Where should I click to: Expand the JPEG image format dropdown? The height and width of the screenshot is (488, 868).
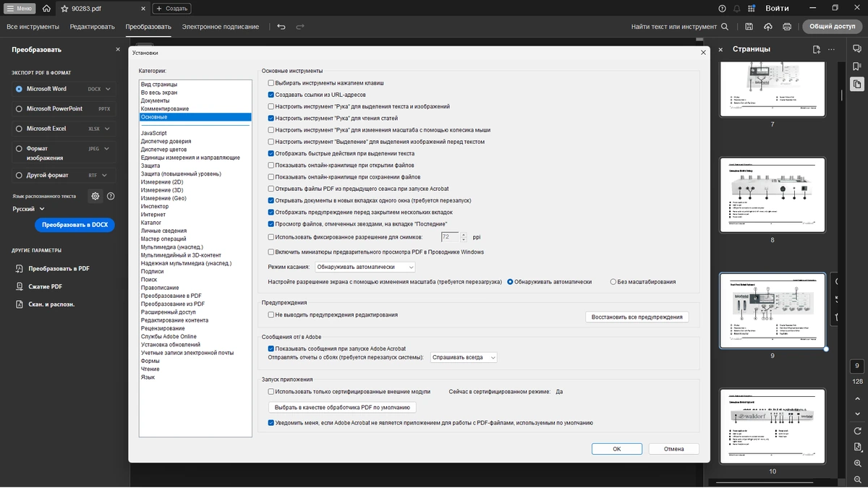[x=108, y=148]
